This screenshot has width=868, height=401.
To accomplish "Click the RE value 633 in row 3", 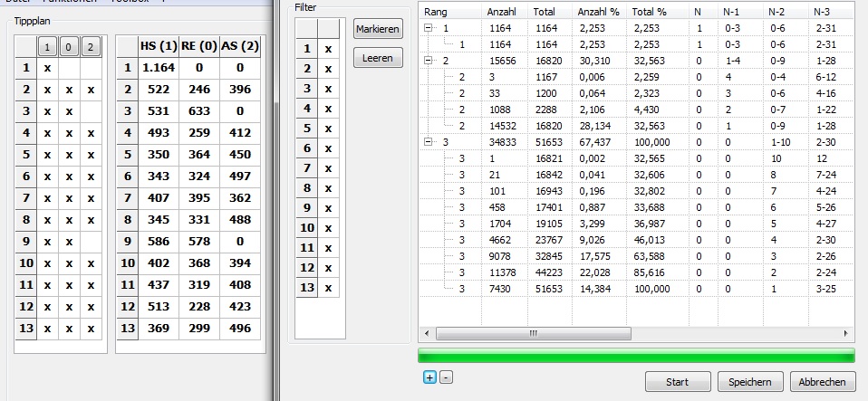I will tap(198, 111).
